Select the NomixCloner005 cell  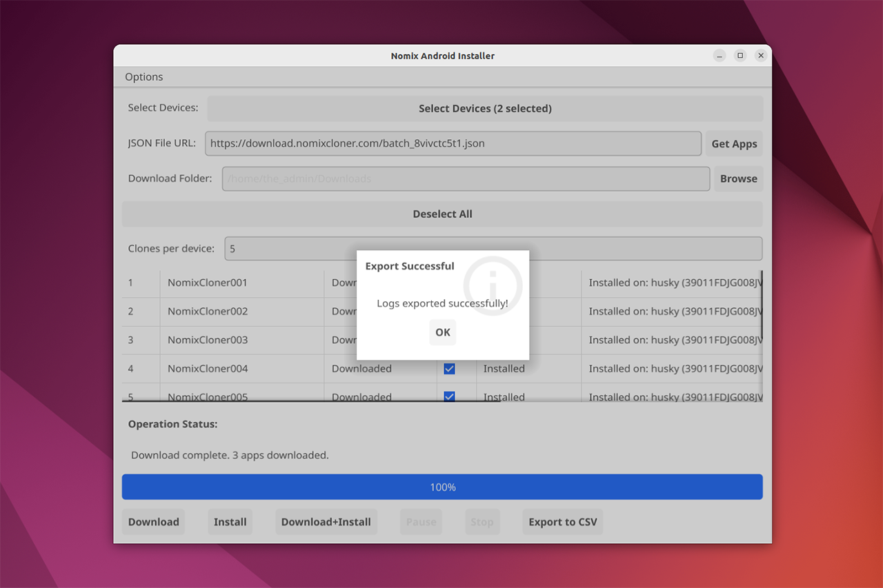(x=242, y=392)
